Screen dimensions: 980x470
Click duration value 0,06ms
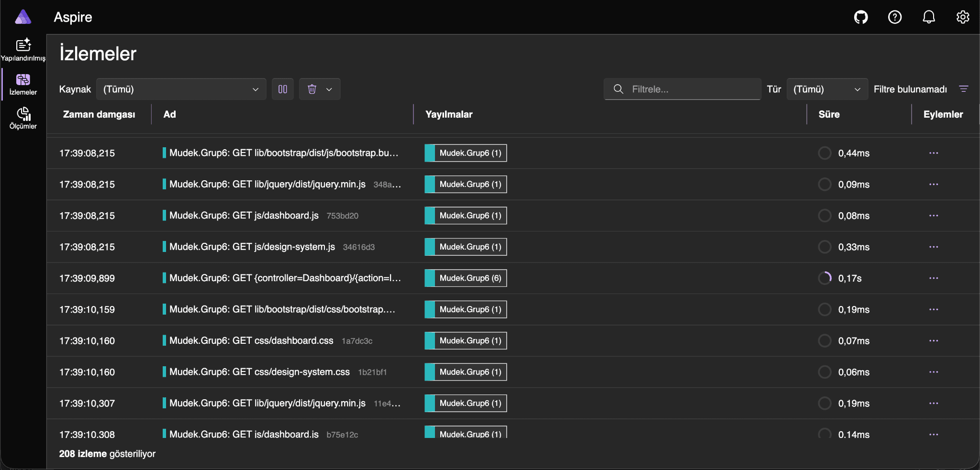click(854, 372)
